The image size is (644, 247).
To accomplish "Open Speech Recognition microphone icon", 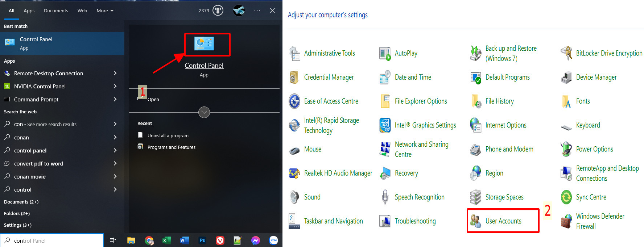I will [385, 197].
